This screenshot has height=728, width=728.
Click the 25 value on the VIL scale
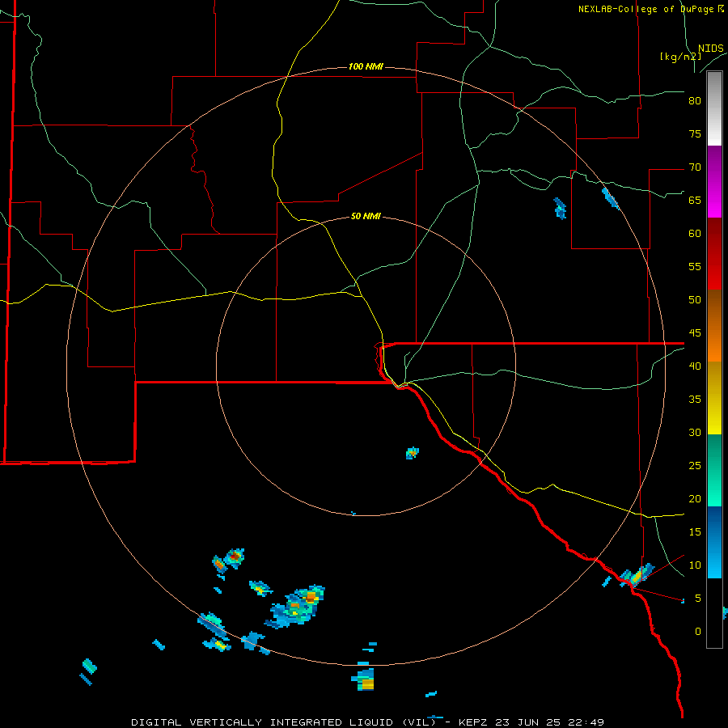click(x=695, y=465)
